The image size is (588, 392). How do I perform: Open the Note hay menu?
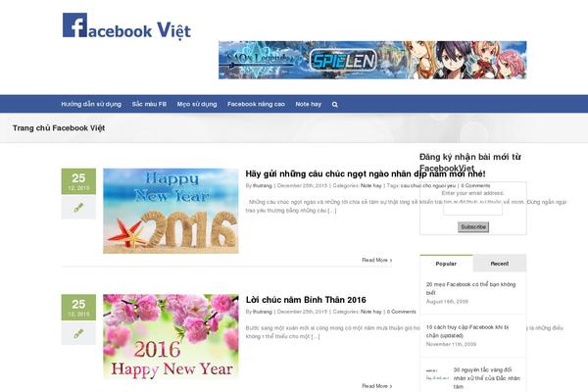click(x=309, y=104)
